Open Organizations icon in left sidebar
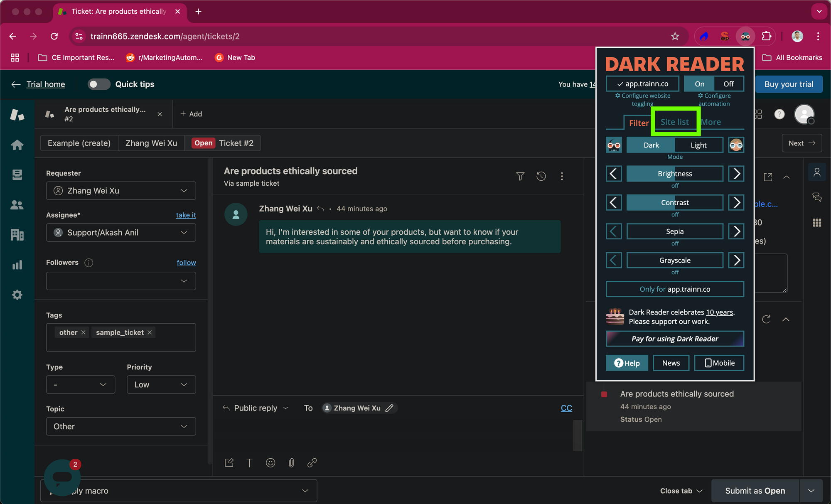This screenshot has height=504, width=831. click(x=17, y=235)
